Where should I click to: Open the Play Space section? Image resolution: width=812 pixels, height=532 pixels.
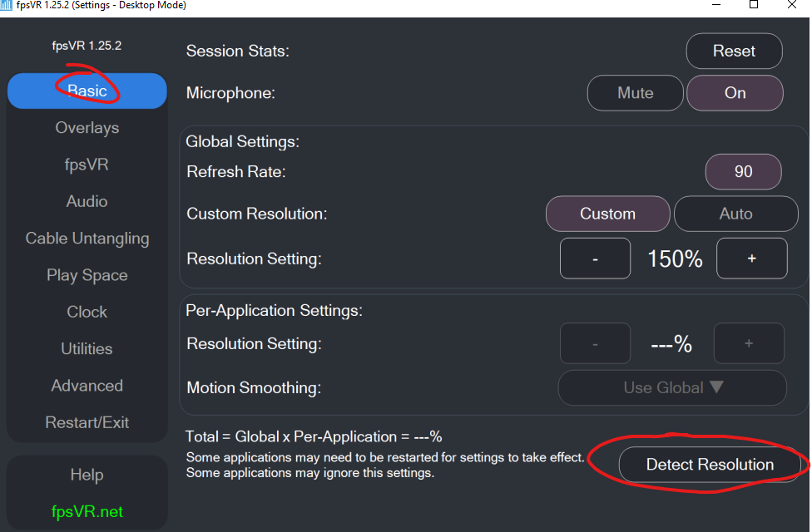[87, 275]
